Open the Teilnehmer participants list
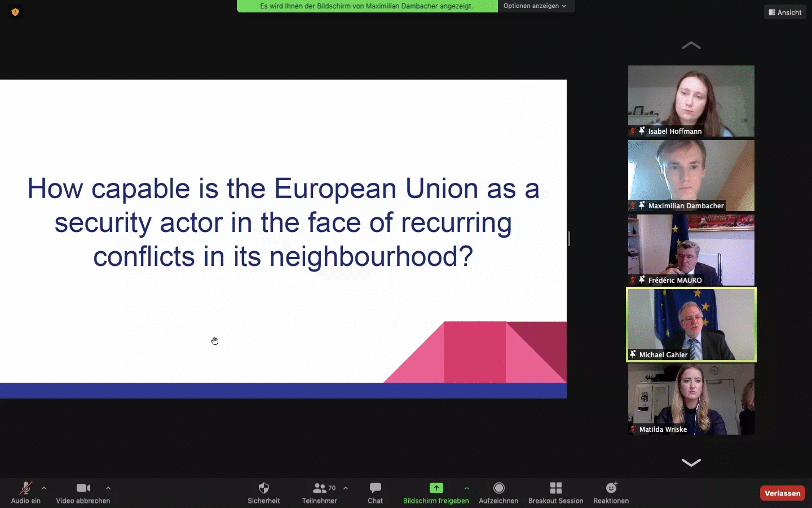 pyautogui.click(x=320, y=488)
